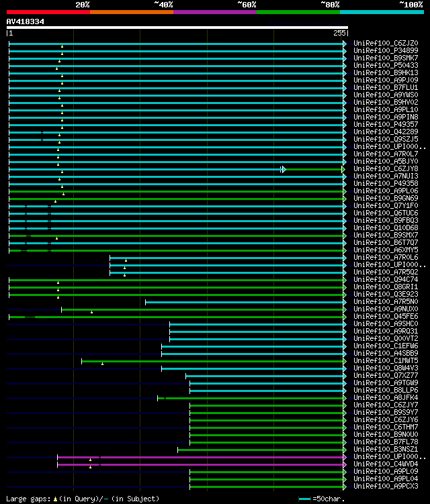Click the arrowhead ending the UniRef100_P49357 alignment
Screen dimensions: 430x504
click(345, 125)
